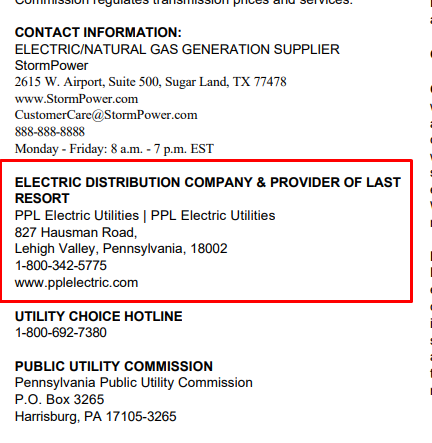Image resolution: width=432 pixels, height=443 pixels.
Task: Click Pennsylvania Public Utility Commission text
Action: click(134, 383)
